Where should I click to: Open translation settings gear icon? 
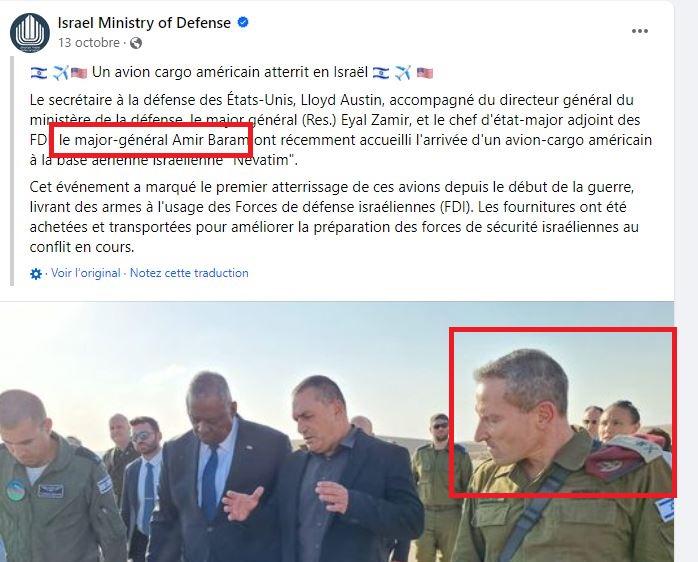[36, 273]
